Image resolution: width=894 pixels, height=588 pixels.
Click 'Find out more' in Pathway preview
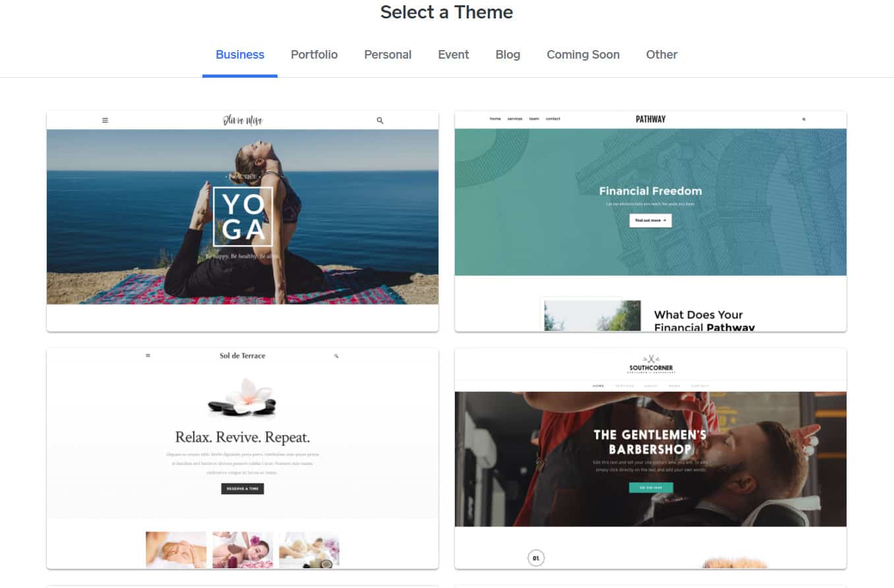coord(650,220)
